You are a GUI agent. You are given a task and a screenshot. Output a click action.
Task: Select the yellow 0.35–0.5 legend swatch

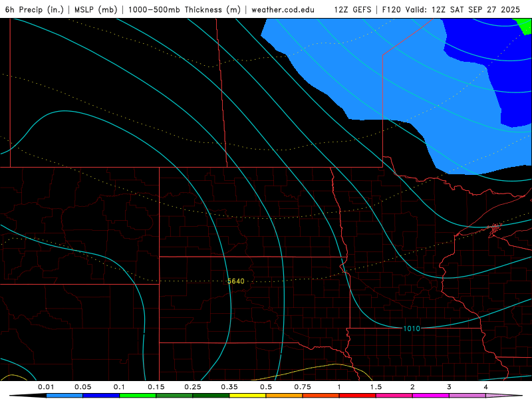point(247,396)
